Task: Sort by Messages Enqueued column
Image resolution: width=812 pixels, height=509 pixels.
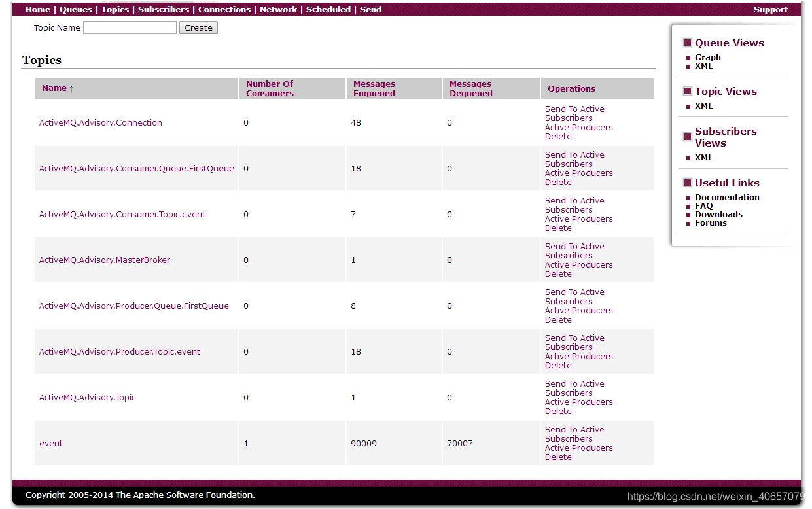Action: pos(374,88)
